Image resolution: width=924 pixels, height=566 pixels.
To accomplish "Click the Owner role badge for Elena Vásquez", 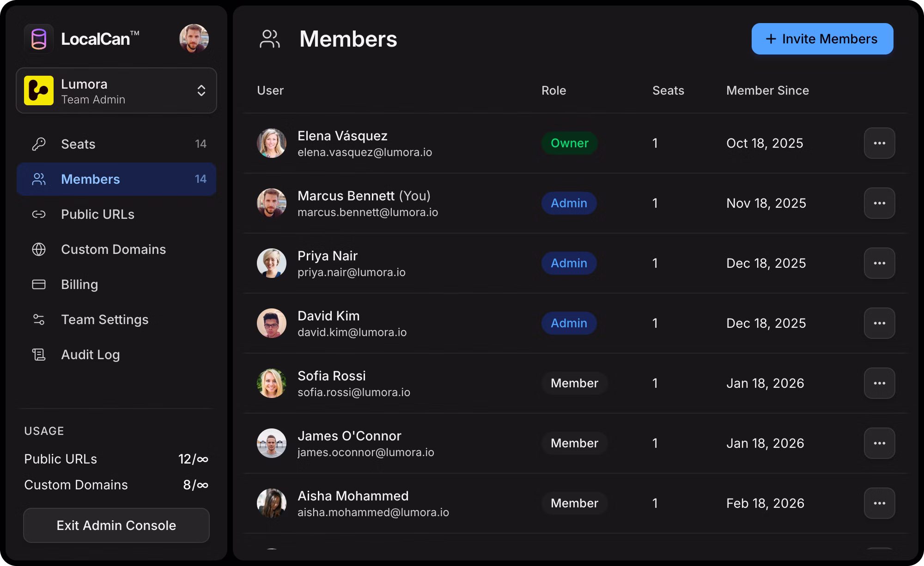I will [570, 143].
